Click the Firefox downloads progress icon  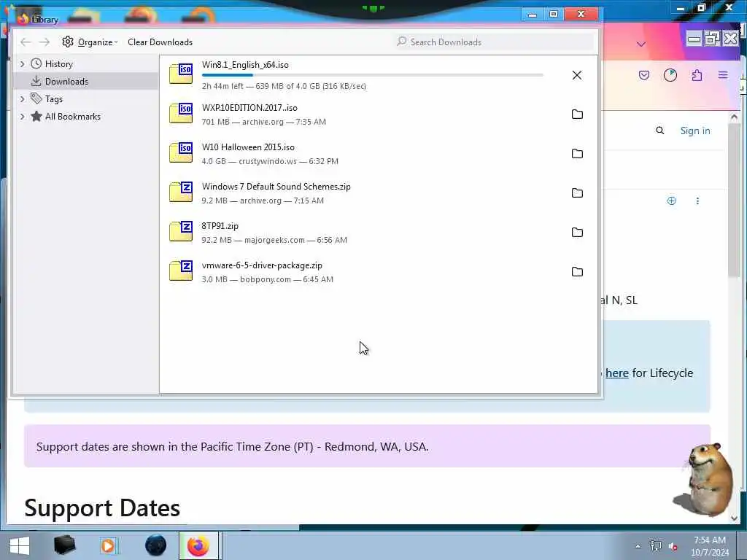(670, 75)
